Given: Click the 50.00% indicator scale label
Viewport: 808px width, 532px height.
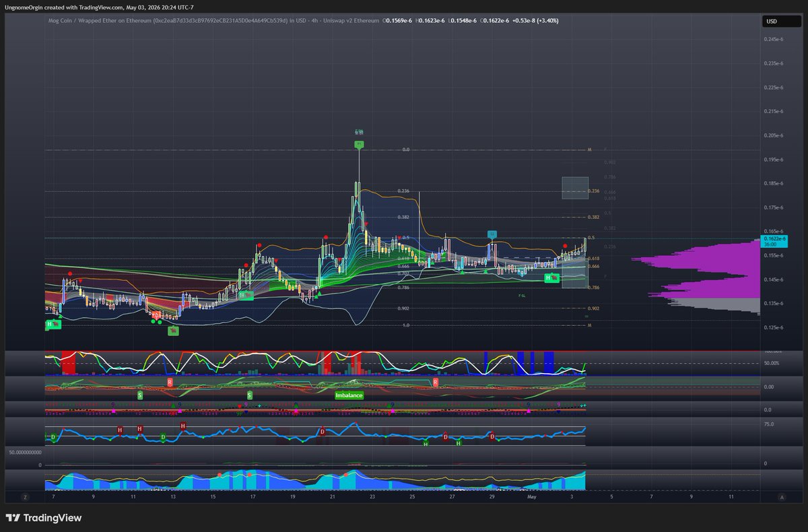Looking at the screenshot, I should coord(772,363).
